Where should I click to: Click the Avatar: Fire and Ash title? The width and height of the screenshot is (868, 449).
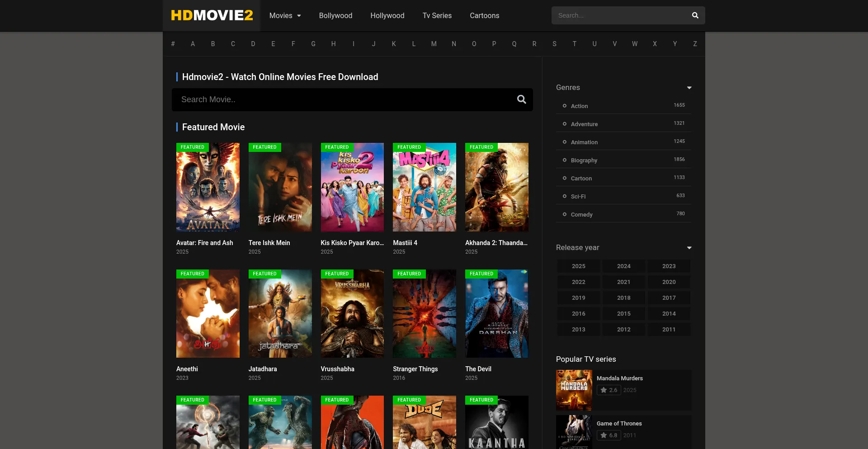pyautogui.click(x=205, y=243)
